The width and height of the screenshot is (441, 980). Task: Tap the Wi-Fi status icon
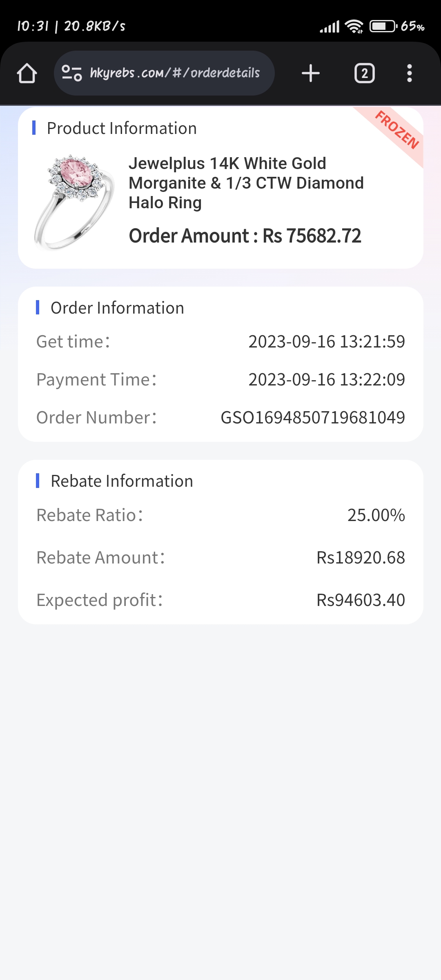tap(354, 27)
